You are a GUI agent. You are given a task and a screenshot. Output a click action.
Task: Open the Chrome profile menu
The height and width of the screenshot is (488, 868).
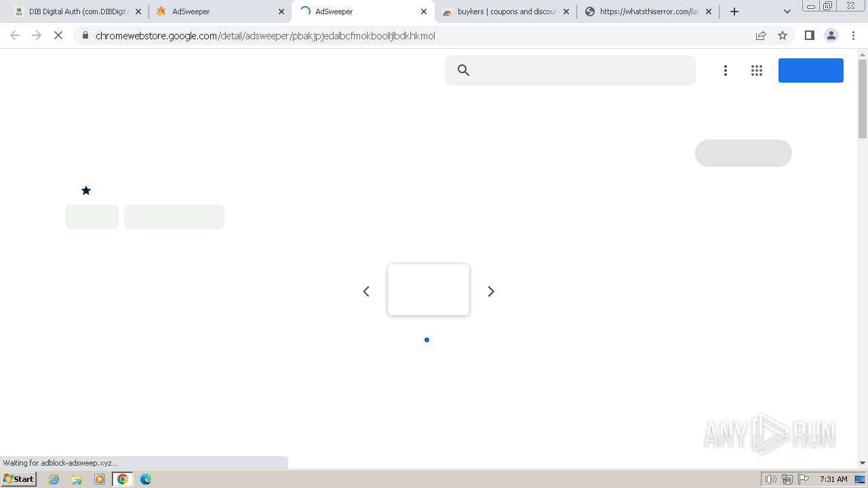[831, 35]
